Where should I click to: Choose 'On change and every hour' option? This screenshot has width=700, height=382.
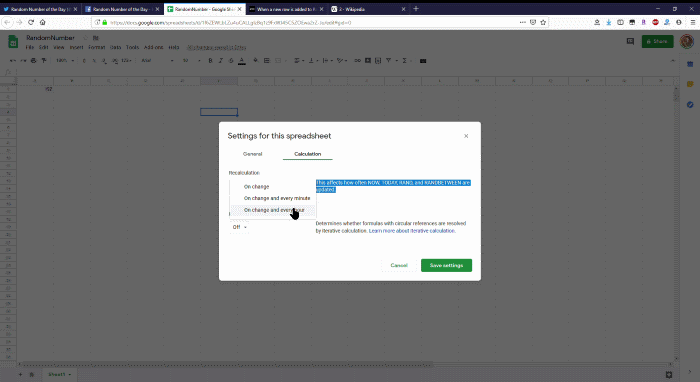tap(273, 210)
